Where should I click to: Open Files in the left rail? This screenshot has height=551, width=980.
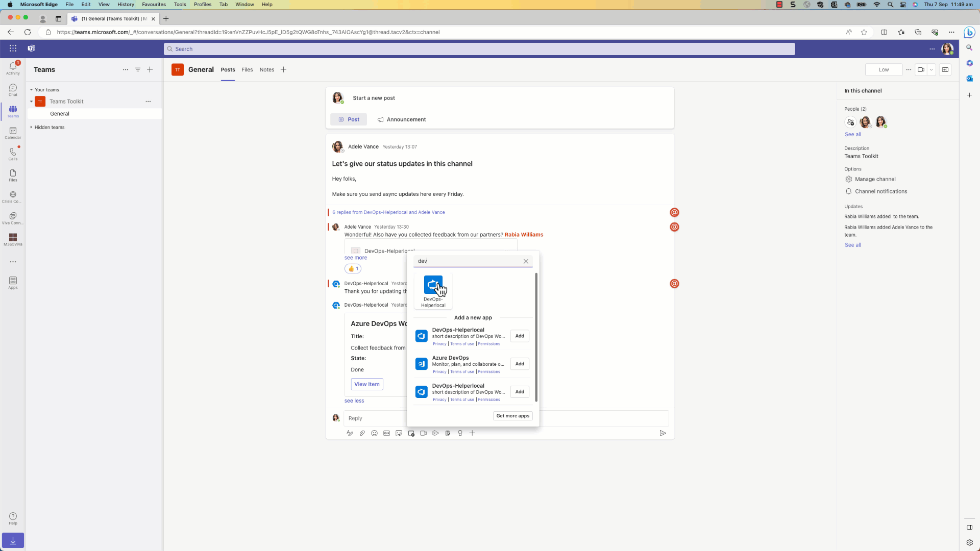(x=13, y=176)
